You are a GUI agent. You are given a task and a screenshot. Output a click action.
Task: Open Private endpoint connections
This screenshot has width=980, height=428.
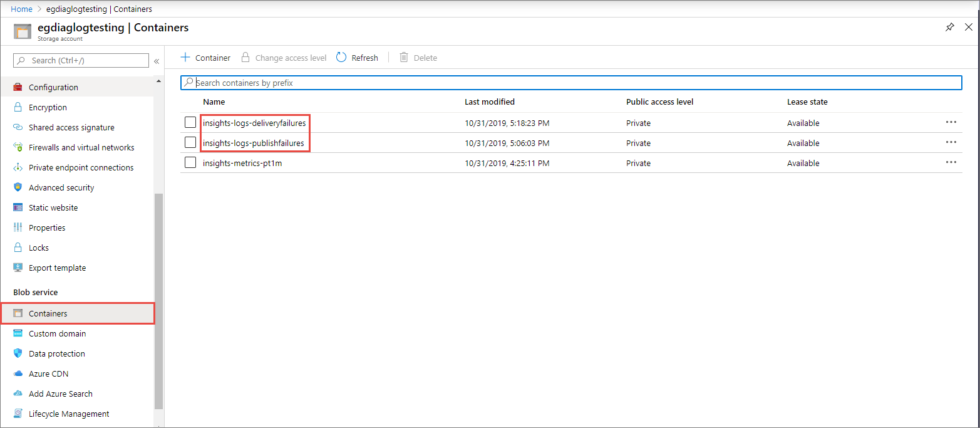(x=81, y=167)
